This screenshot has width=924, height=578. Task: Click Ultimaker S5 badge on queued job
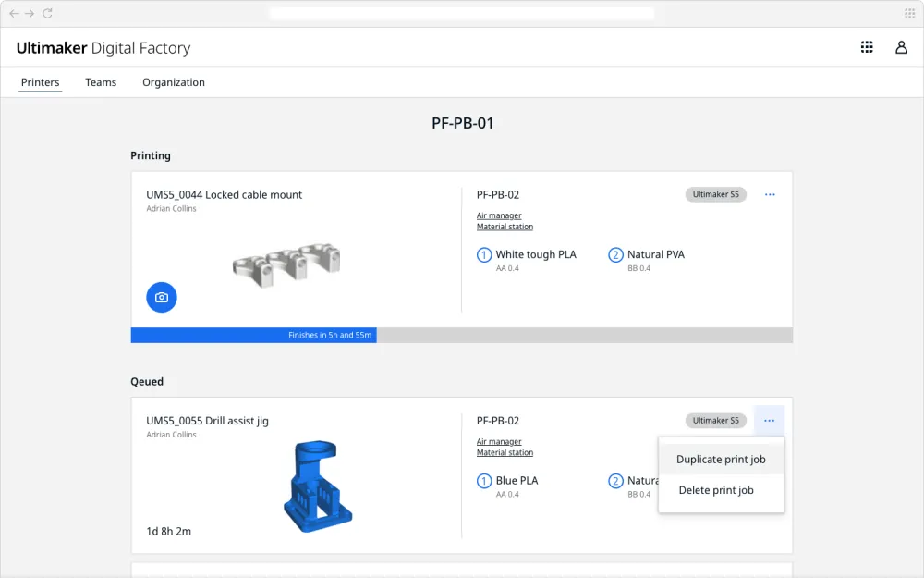[x=715, y=421]
